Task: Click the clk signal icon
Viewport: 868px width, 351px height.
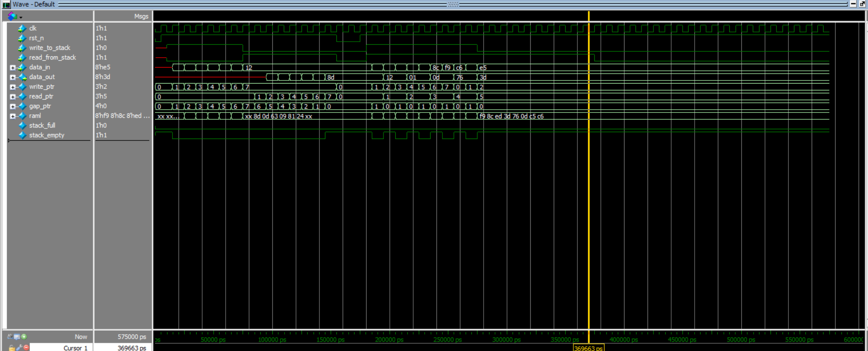Action: pos(22,28)
